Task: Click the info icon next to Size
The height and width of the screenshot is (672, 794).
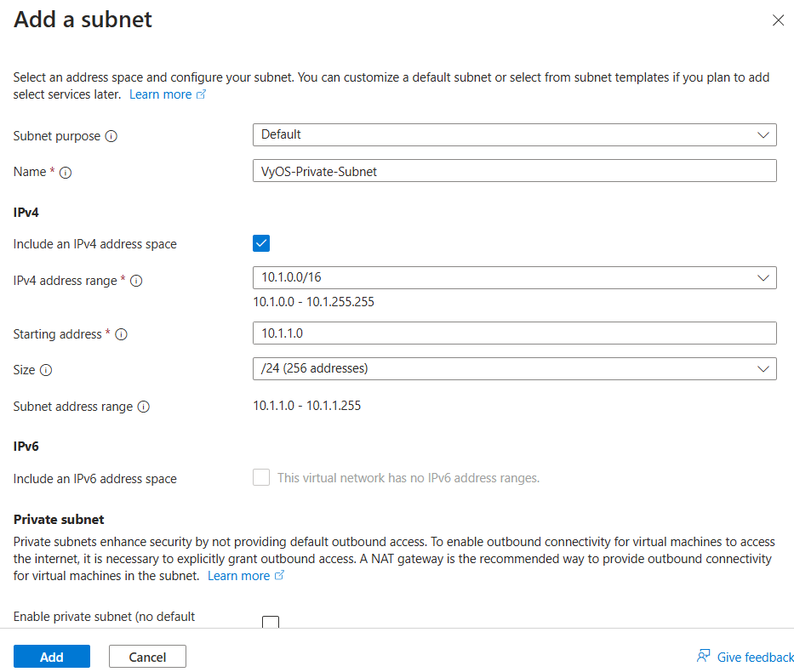Action: click(48, 370)
